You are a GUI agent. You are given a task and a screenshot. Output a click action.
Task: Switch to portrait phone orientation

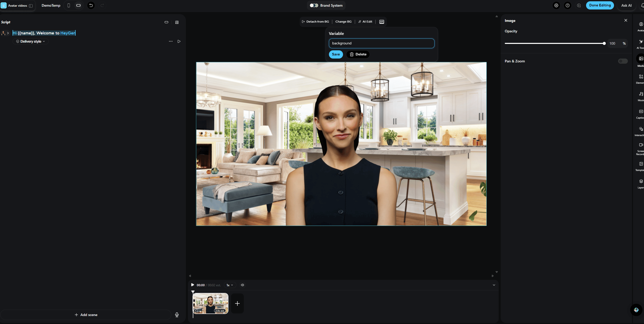click(69, 5)
